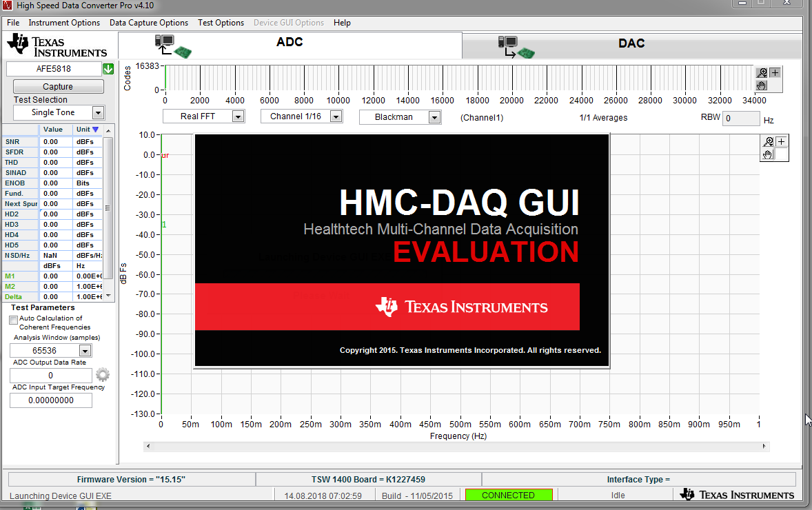Click the zoom tool in the FFT graph palette
The height and width of the screenshot is (510, 812).
(x=769, y=142)
